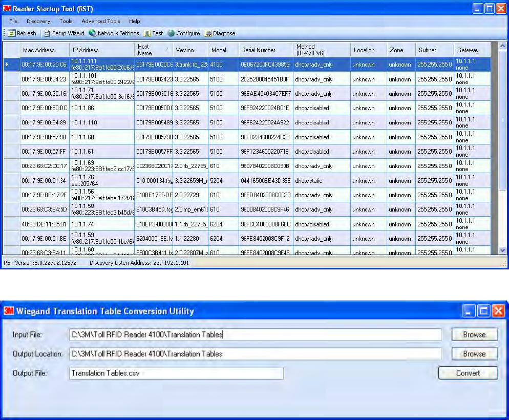Screen dimensions: 509x420
Task: Maximize the Reader Startup Tool window
Action: pyautogui.click(x=489, y=8)
